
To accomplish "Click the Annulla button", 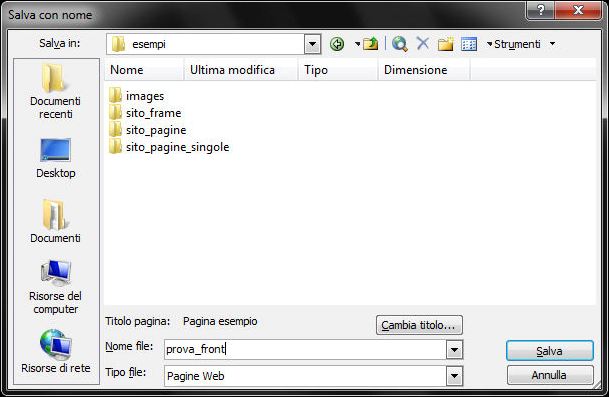I will tap(550, 375).
